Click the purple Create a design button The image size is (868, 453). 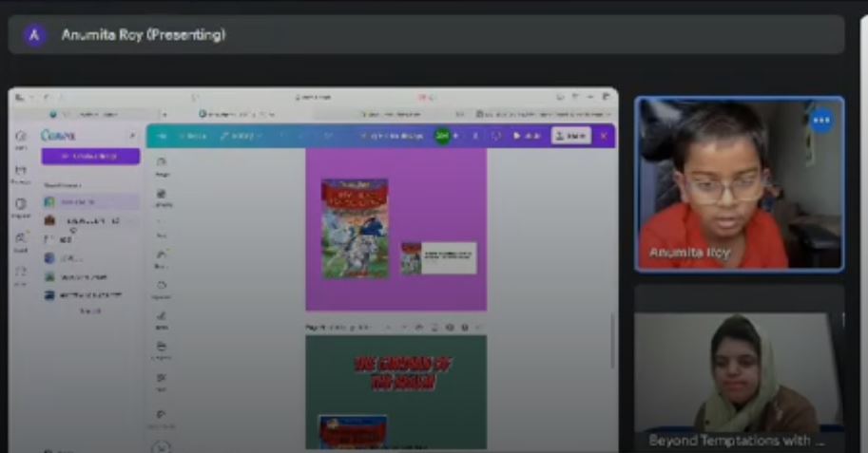pyautogui.click(x=90, y=157)
